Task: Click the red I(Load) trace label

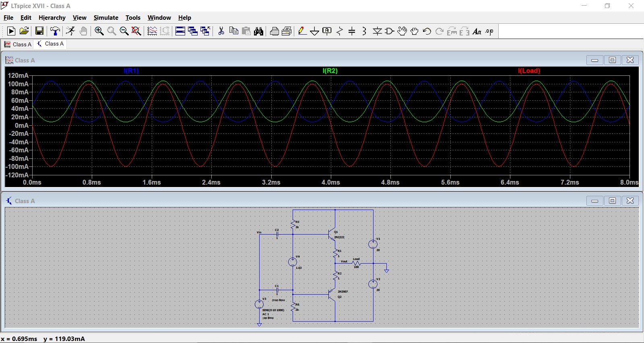Action: (x=529, y=71)
